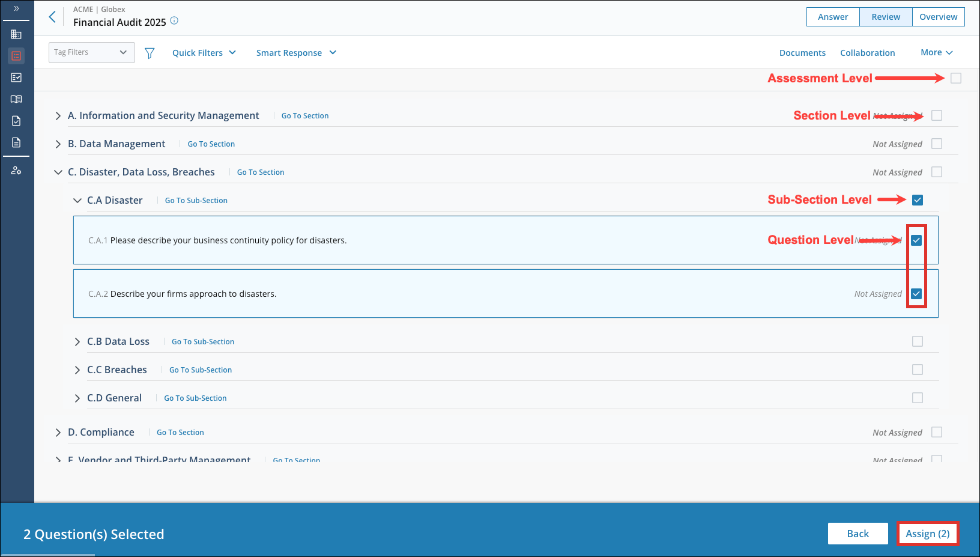Show info for Financial Audit 2025
The width and height of the screenshot is (980, 557).
(x=174, y=20)
